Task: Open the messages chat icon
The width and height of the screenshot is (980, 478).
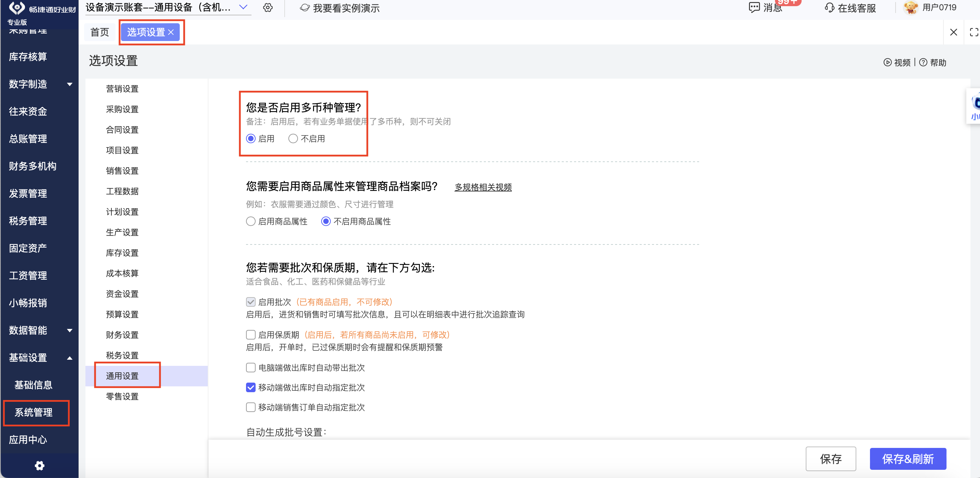Action: [x=754, y=8]
